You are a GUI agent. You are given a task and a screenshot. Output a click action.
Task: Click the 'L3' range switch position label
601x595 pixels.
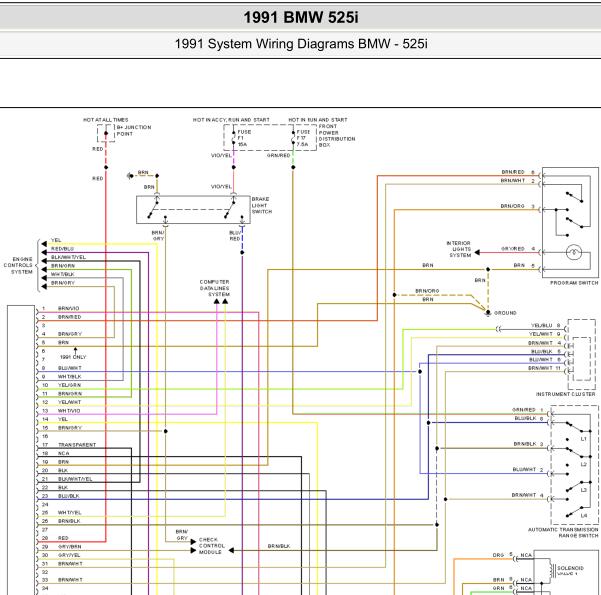(584, 490)
